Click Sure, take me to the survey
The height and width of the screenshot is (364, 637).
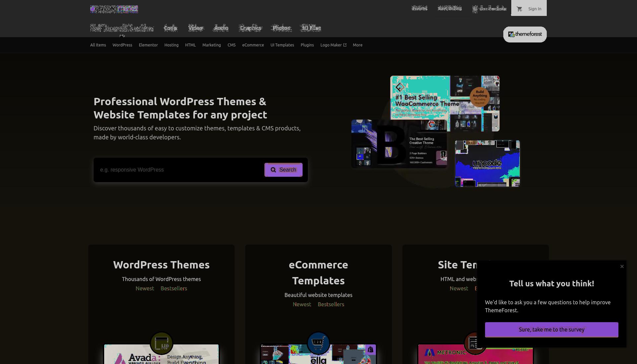point(551,330)
